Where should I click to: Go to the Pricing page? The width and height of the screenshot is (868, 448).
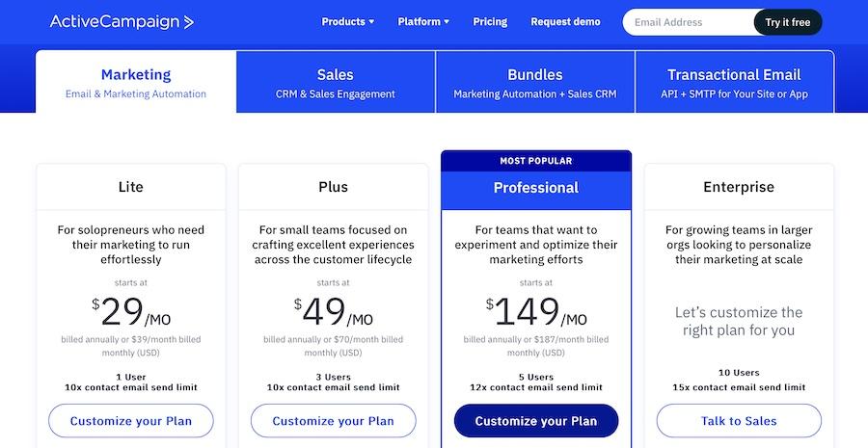[x=490, y=21]
